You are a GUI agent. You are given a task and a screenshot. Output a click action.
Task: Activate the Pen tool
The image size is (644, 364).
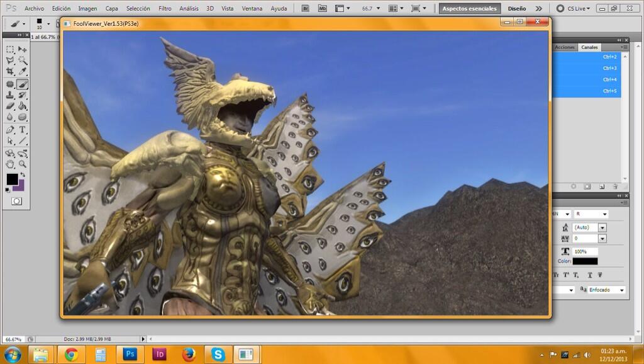pyautogui.click(x=10, y=130)
